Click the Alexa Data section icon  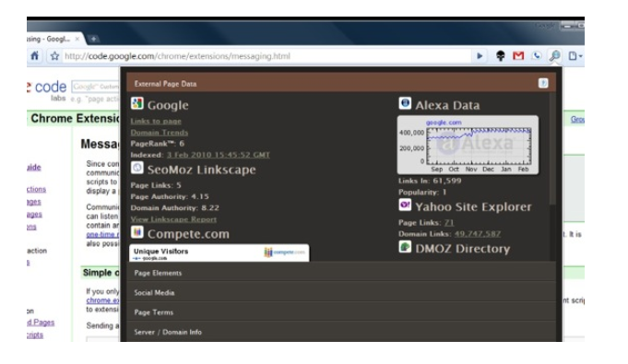405,103
